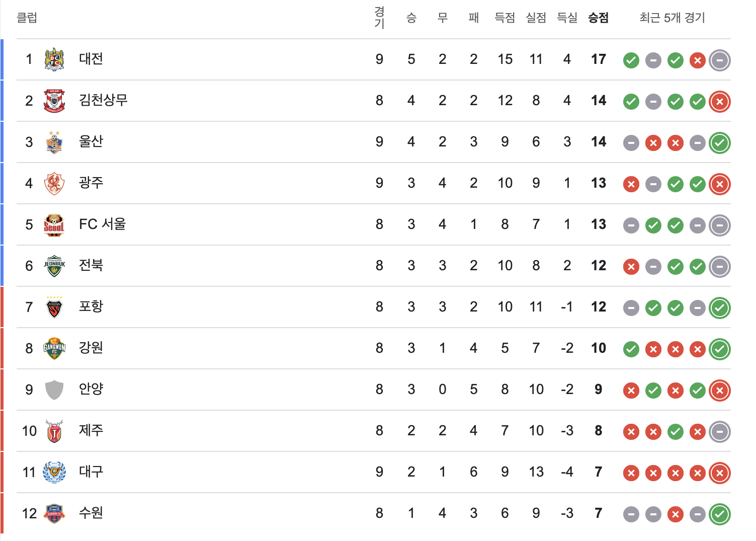Click 울산's most recent win icon
The width and height of the screenshot is (756, 541).
(720, 143)
